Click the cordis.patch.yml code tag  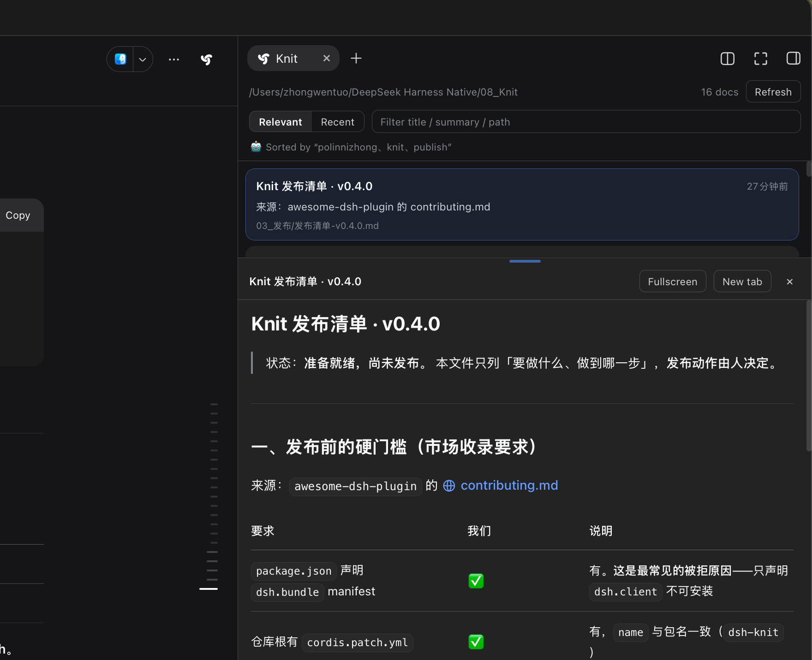(358, 642)
